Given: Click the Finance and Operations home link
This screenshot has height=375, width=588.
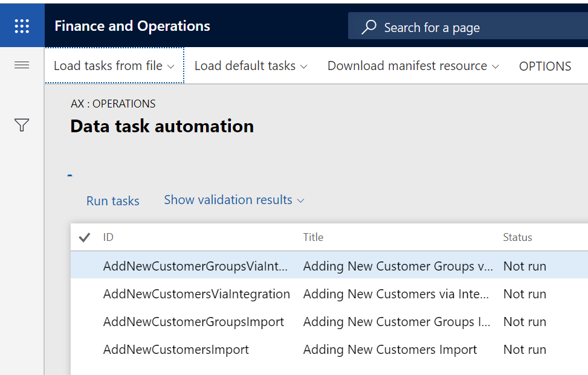Looking at the screenshot, I should (132, 26).
